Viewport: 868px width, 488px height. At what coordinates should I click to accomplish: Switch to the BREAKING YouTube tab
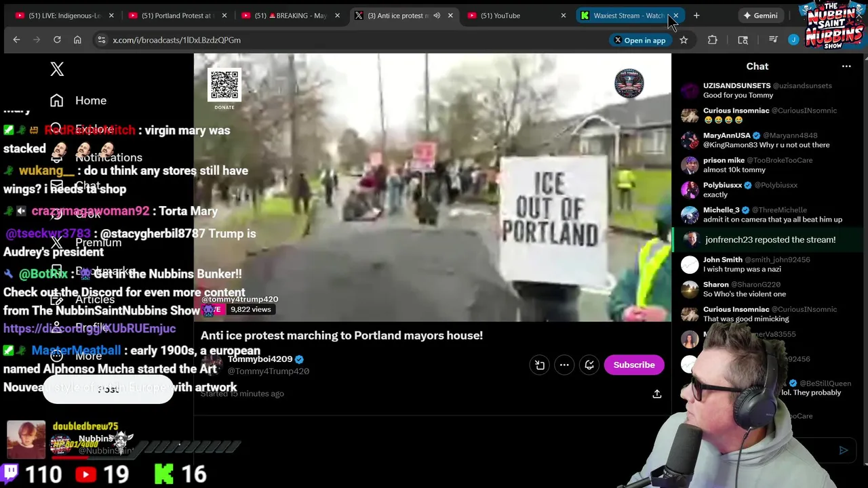pos(290,16)
